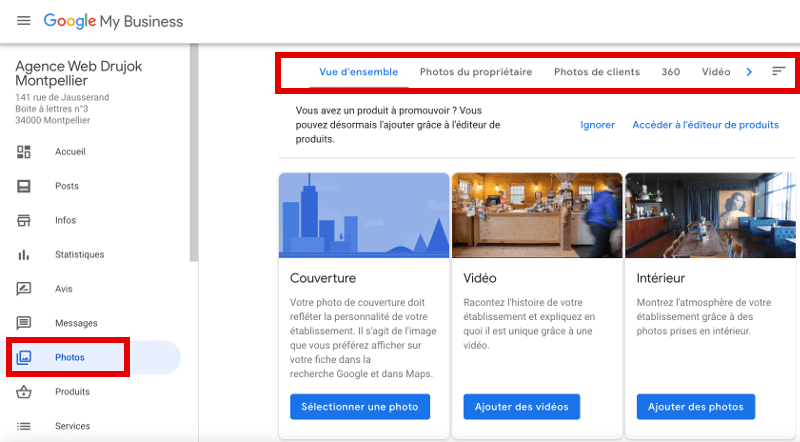Click the Statistiques bar chart icon
This screenshot has width=800, height=442.
point(23,254)
